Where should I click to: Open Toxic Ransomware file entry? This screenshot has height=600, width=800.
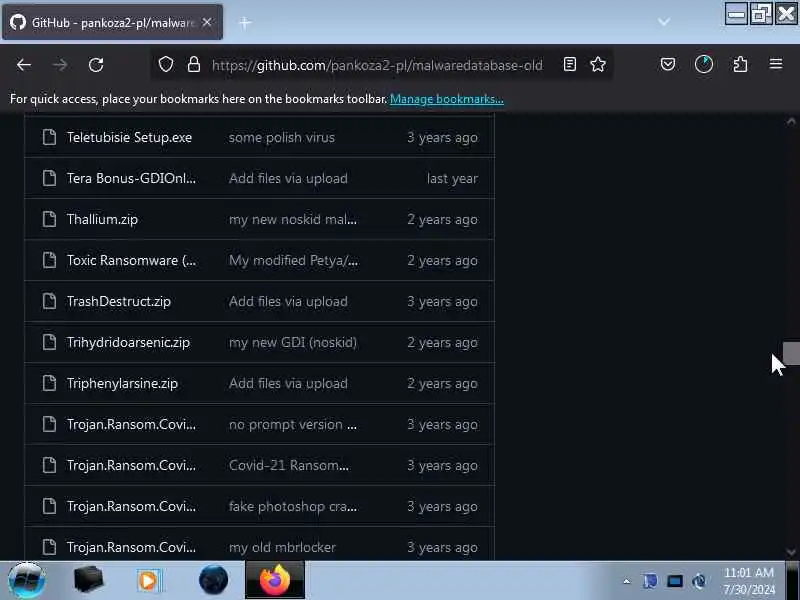coord(131,260)
